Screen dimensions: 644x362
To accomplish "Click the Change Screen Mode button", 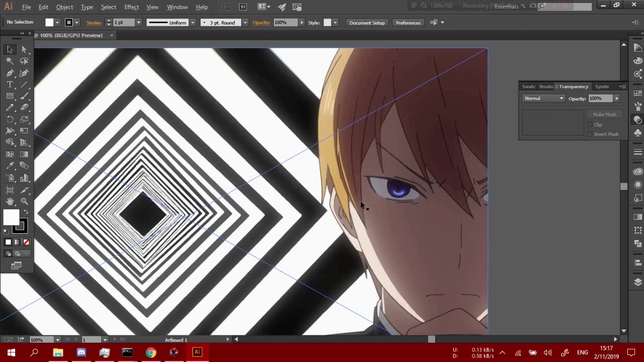I will [16, 265].
